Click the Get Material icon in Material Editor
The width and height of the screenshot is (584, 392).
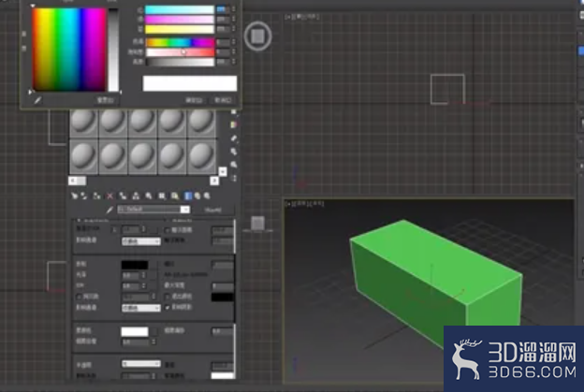(x=75, y=196)
